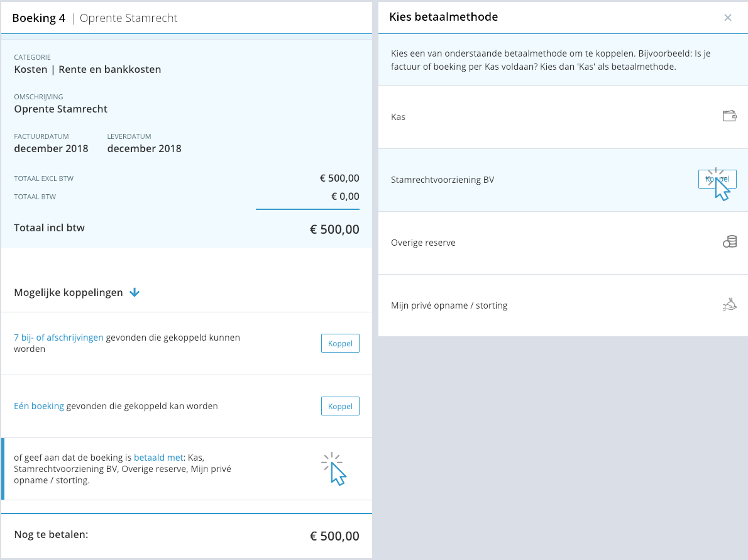
Task: Expand Mogelijke koppelingen with the blue arrow
Action: pyautogui.click(x=135, y=292)
